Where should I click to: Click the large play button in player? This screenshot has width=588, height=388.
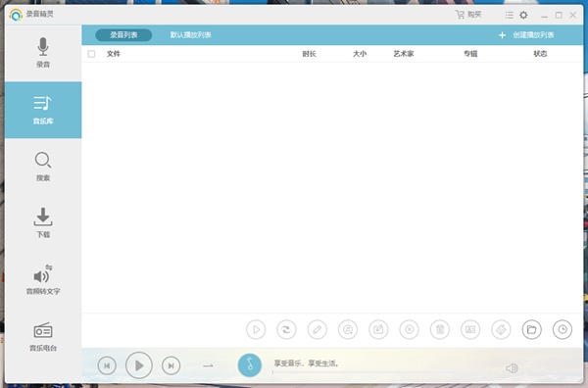point(139,365)
